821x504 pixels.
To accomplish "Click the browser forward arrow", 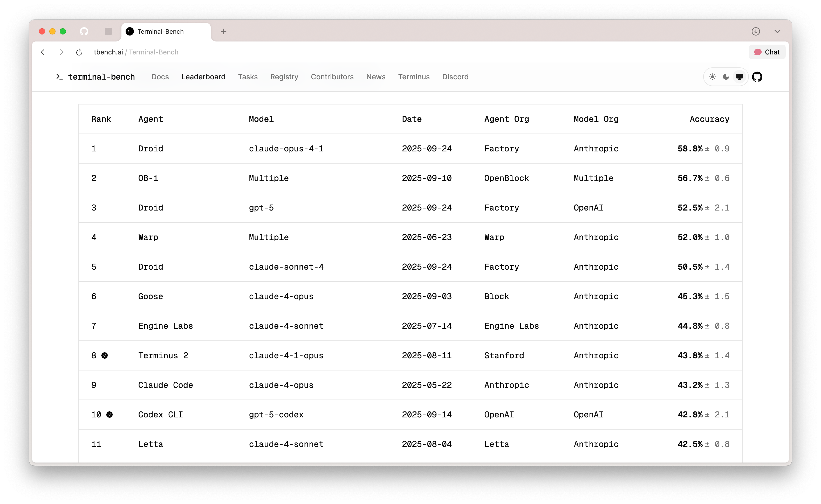I will (61, 52).
